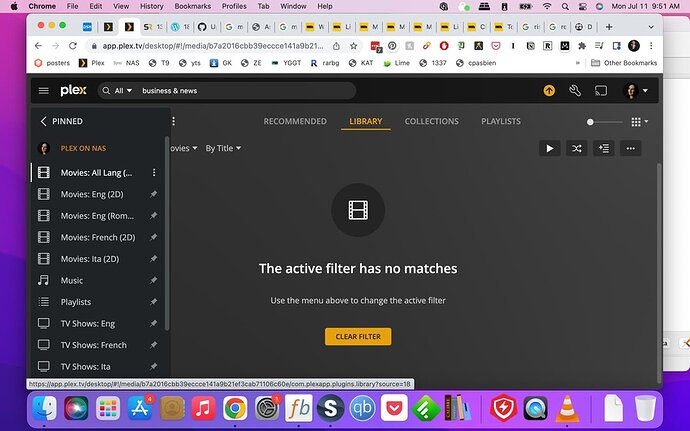Image resolution: width=690 pixels, height=431 pixels.
Task: Unpin TV Shows: Ita library
Action: (x=153, y=366)
